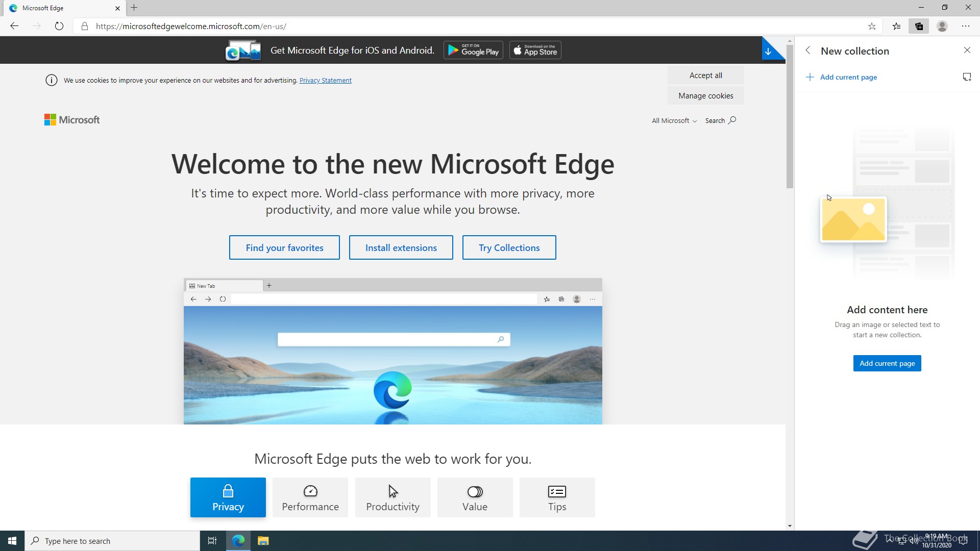Open the Favorites list icon in the toolbar
Screen dimensions: 980x551
(896, 26)
